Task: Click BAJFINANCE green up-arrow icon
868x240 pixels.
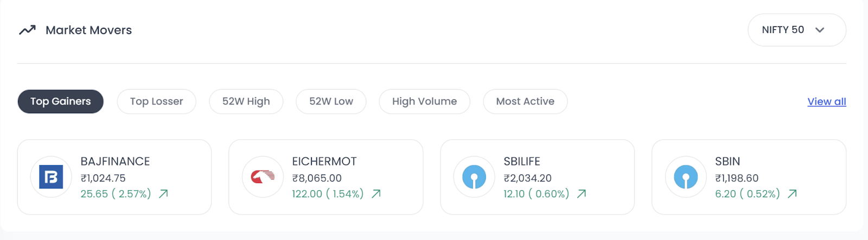Action: [x=163, y=193]
